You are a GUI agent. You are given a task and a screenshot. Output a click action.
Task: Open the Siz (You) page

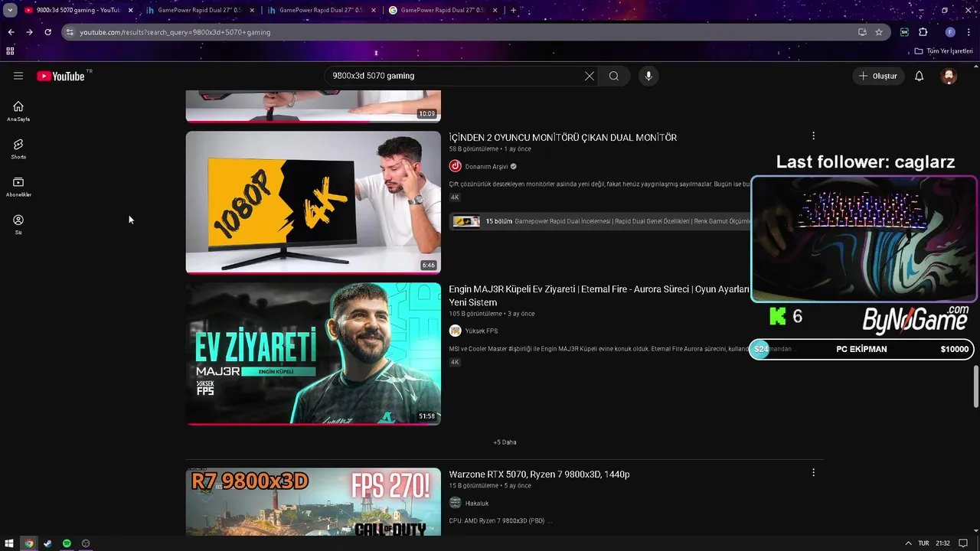[18, 224]
